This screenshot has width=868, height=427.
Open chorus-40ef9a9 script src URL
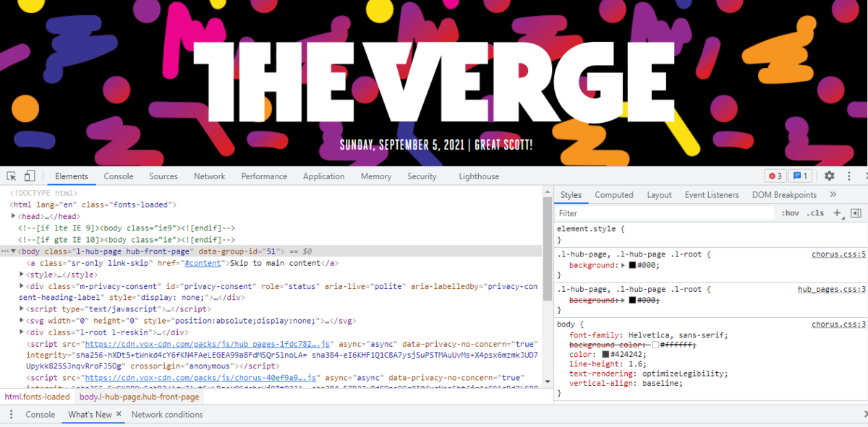coord(200,378)
